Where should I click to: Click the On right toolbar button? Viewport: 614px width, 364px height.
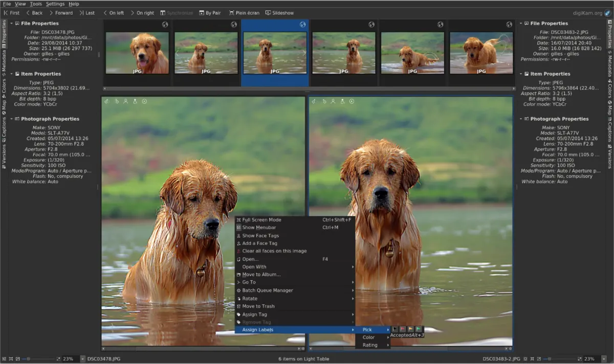click(x=142, y=13)
